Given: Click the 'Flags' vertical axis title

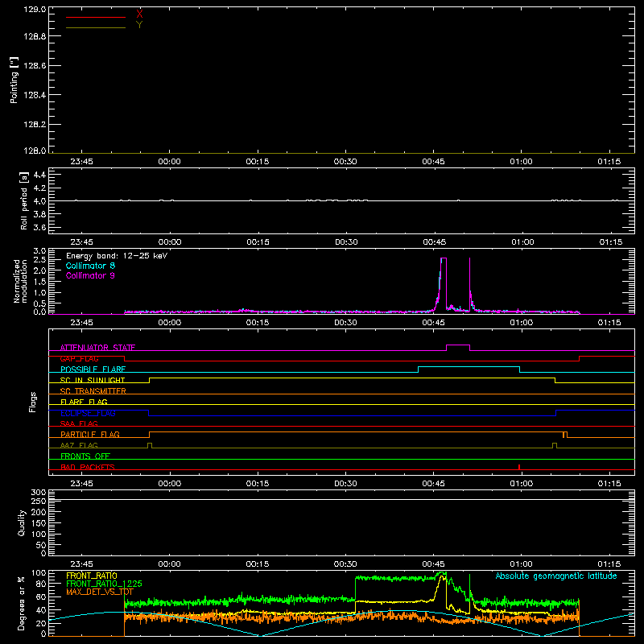Looking at the screenshot, I should (x=33, y=402).
